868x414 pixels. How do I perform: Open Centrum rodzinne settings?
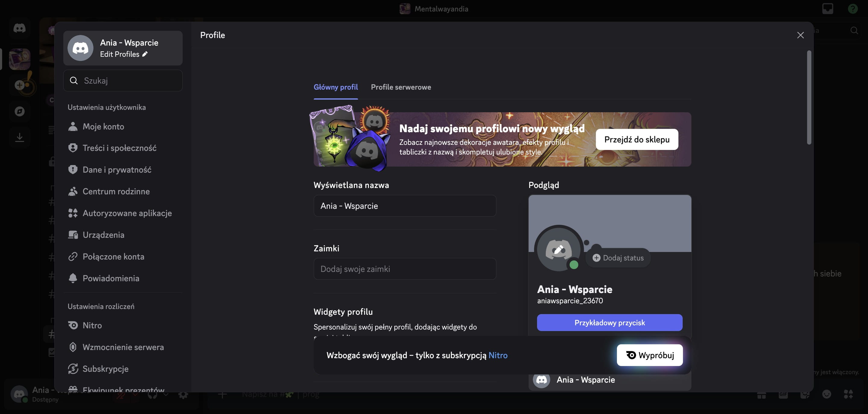coord(123,191)
